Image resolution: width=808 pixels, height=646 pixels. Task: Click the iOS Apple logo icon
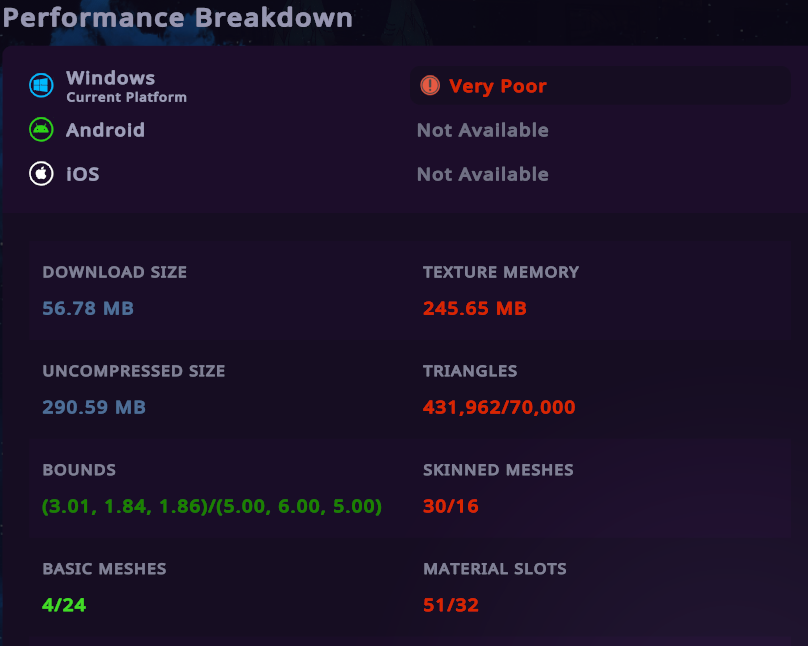[x=41, y=174]
